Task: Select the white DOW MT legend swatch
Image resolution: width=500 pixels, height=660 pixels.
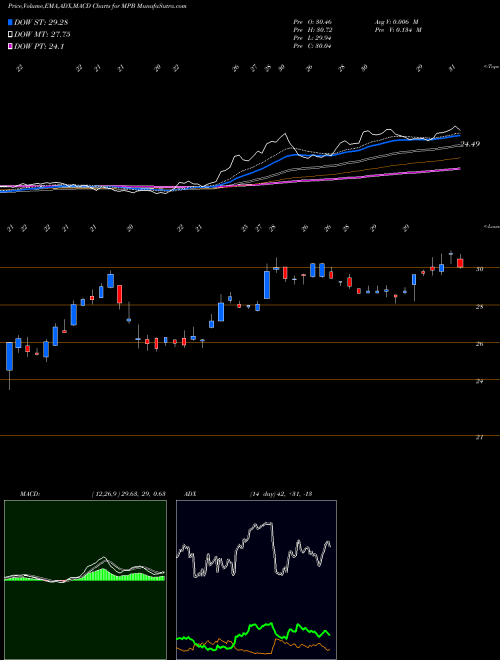Action: point(10,35)
